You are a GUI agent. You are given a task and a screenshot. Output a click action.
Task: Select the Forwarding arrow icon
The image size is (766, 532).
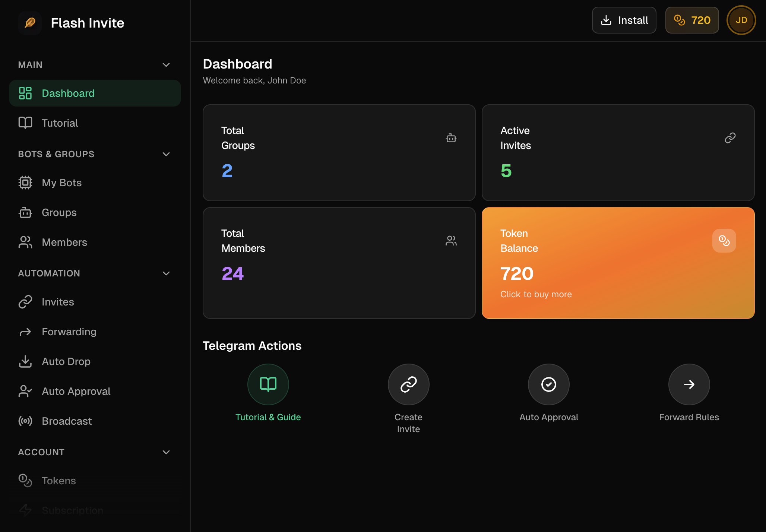[x=25, y=332]
